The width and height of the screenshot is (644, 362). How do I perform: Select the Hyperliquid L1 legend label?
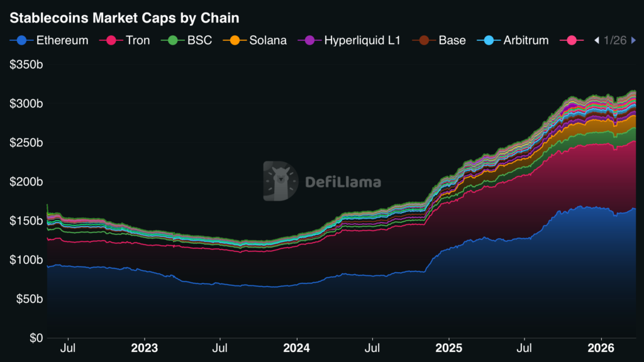pos(363,40)
